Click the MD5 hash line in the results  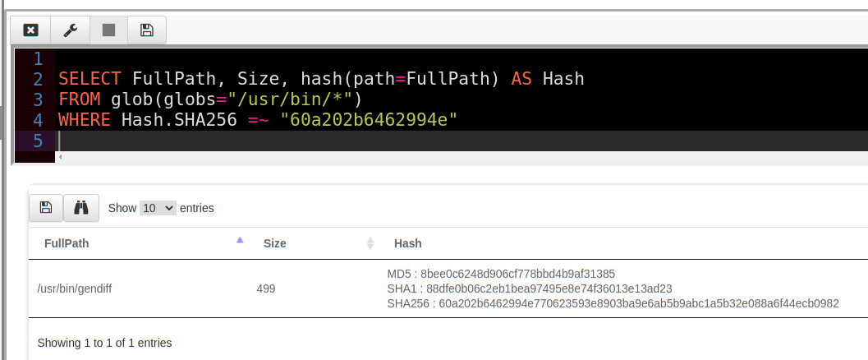coord(501,274)
